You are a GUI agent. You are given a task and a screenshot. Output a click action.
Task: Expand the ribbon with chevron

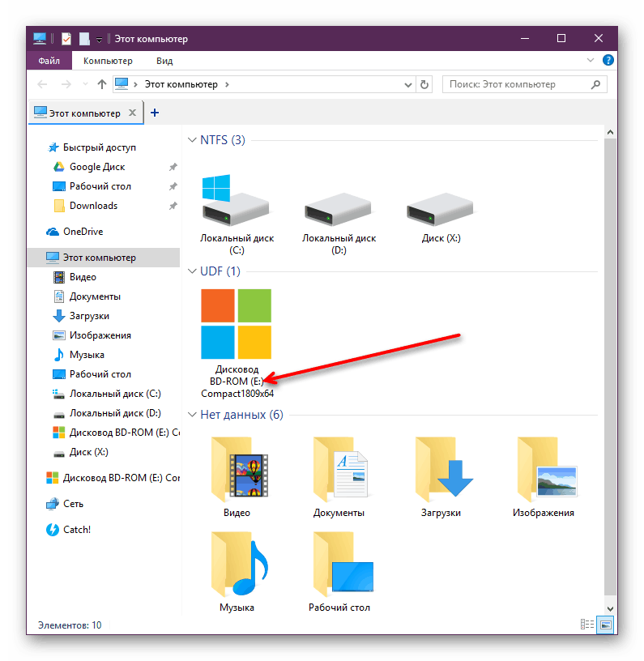pos(591,60)
